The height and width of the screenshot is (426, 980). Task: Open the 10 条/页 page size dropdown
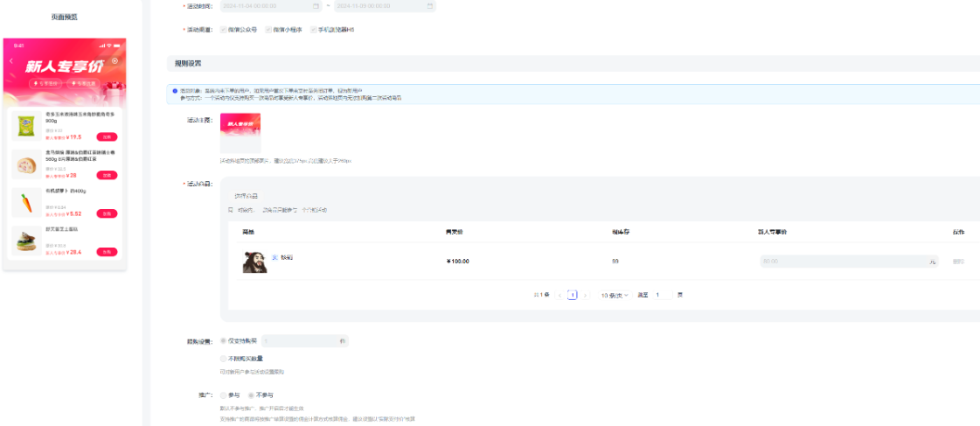click(x=614, y=295)
